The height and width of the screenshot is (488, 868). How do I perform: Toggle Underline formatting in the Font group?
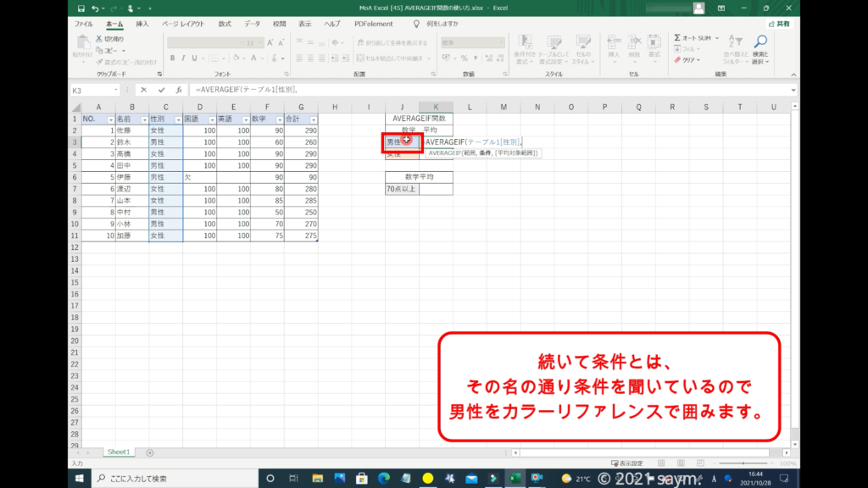coord(193,58)
